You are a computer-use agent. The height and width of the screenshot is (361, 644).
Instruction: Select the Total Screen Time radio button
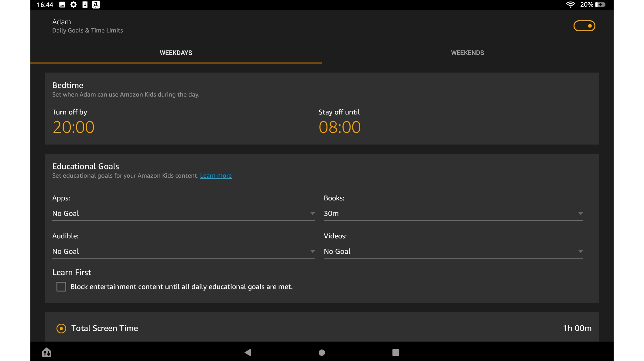point(61,328)
